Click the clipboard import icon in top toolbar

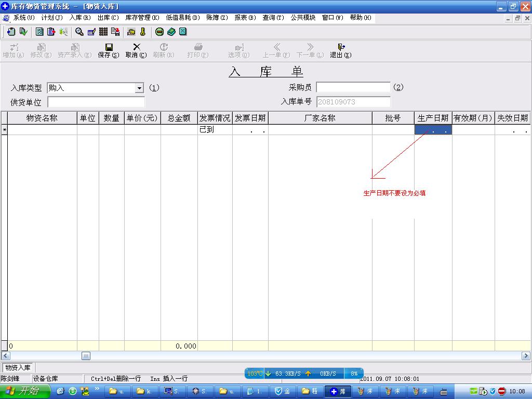(x=11, y=32)
